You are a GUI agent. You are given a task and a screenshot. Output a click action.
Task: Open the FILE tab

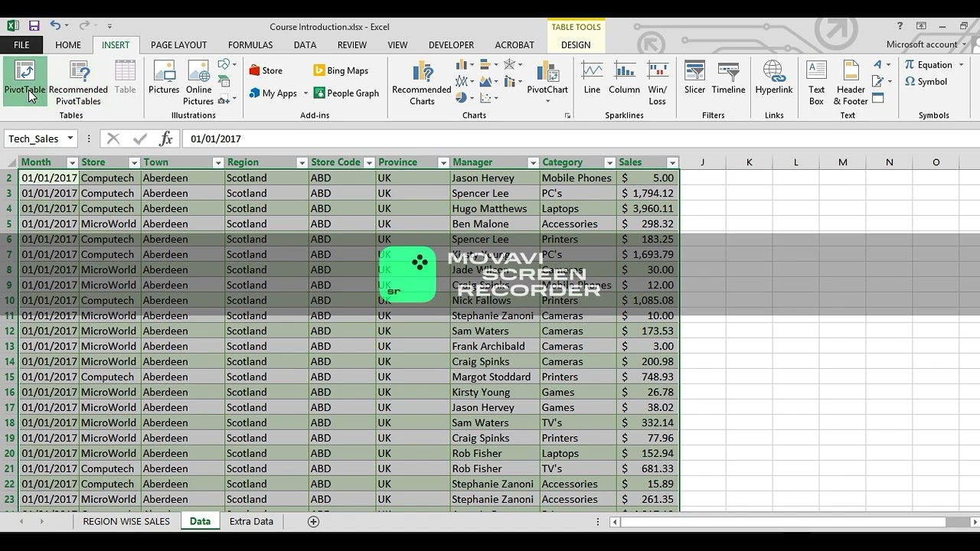(21, 45)
